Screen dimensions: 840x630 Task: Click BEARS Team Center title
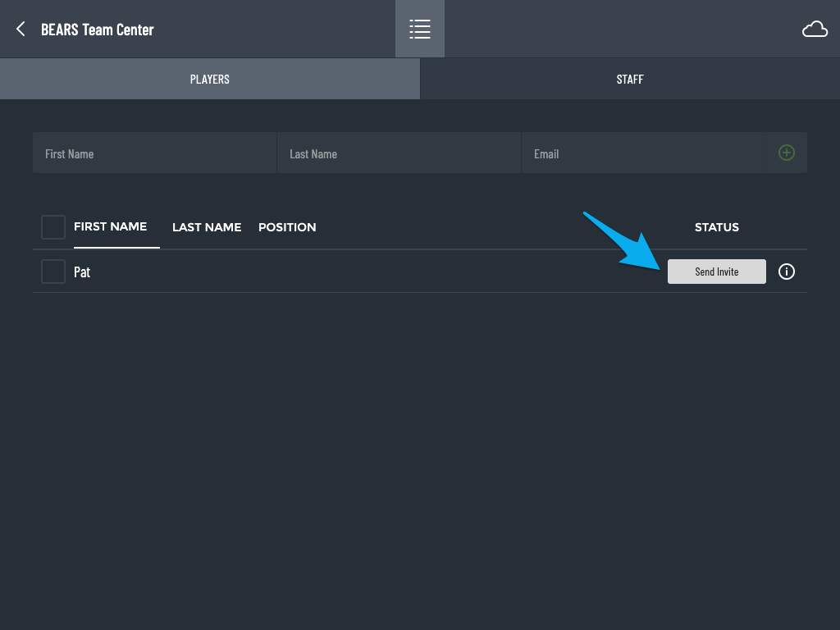pos(98,30)
